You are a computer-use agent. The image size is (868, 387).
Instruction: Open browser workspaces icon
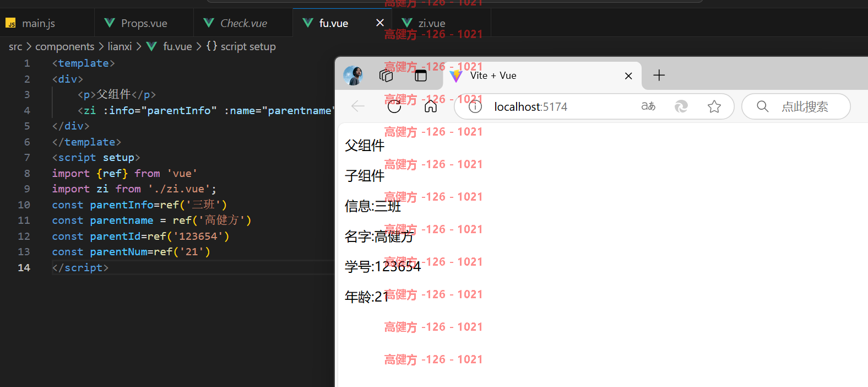[x=386, y=75]
